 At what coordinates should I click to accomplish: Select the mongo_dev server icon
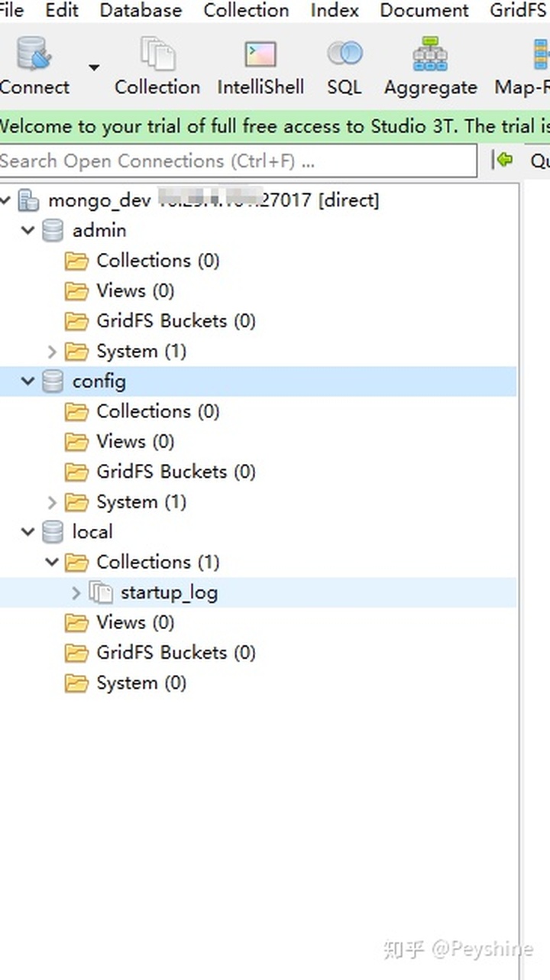click(28, 200)
